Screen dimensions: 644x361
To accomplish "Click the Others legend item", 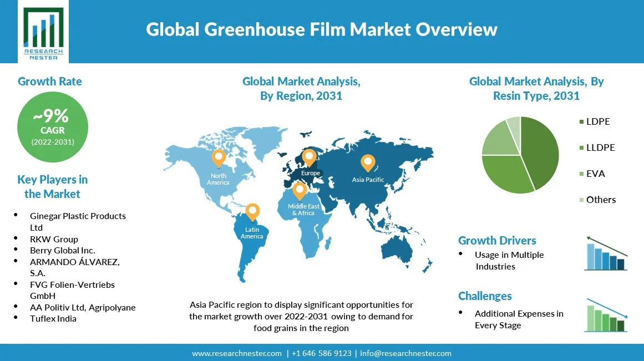I will pos(600,200).
